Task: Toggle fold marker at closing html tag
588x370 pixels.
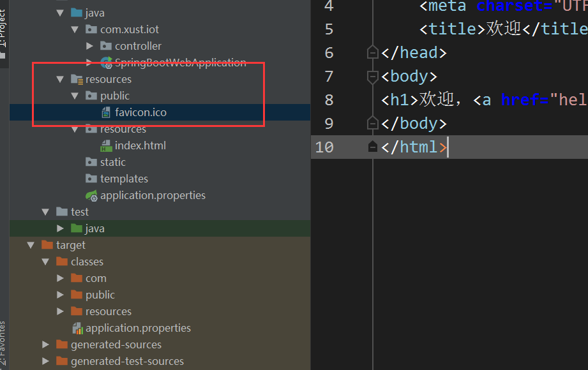Action: 373,147
